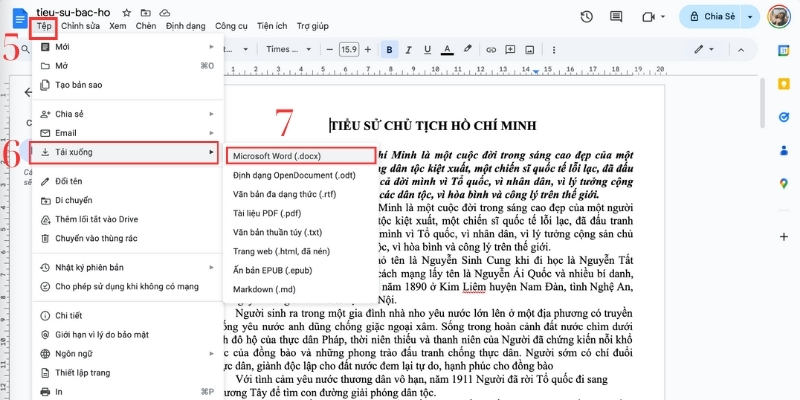Expand Ngôn ngữ submenu

[128, 354]
